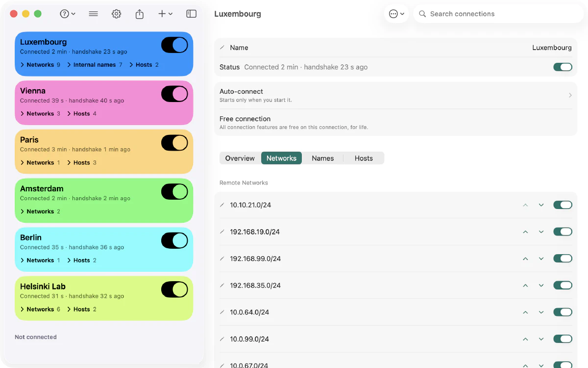This screenshot has width=588, height=368.
Task: Open Auto-connect settings row
Action: pos(396,95)
